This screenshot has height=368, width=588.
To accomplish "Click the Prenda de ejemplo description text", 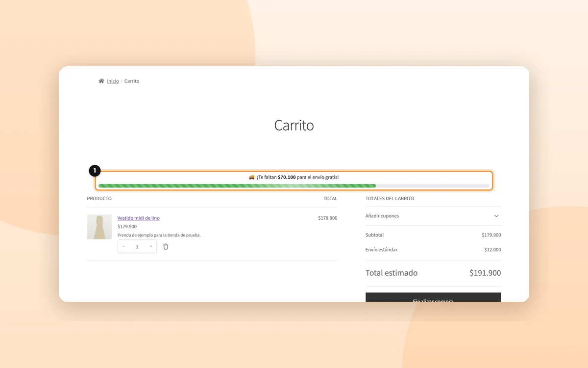I will [x=159, y=235].
